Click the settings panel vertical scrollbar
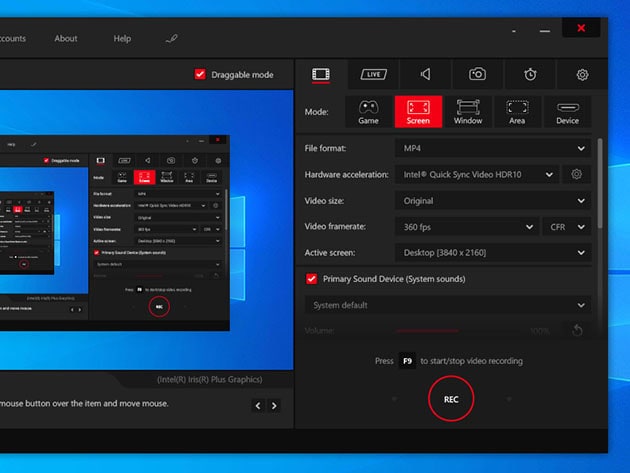 pos(600,183)
